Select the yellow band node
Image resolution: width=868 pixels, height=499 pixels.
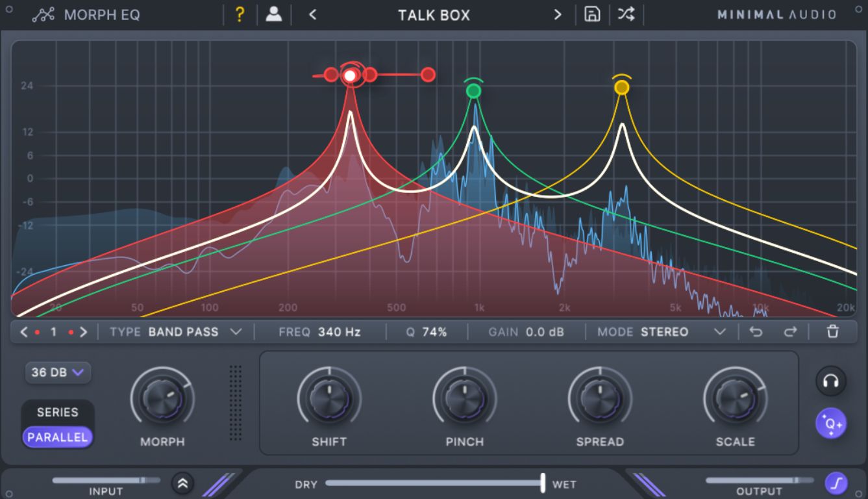(622, 87)
